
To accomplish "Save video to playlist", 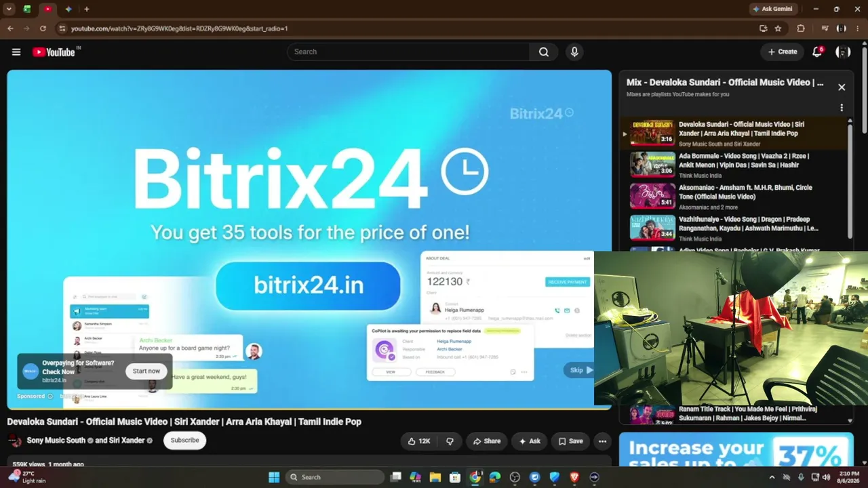I will [x=570, y=441].
